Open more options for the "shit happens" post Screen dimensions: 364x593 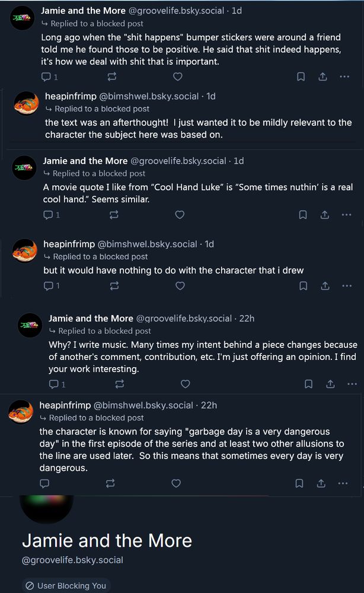point(344,76)
